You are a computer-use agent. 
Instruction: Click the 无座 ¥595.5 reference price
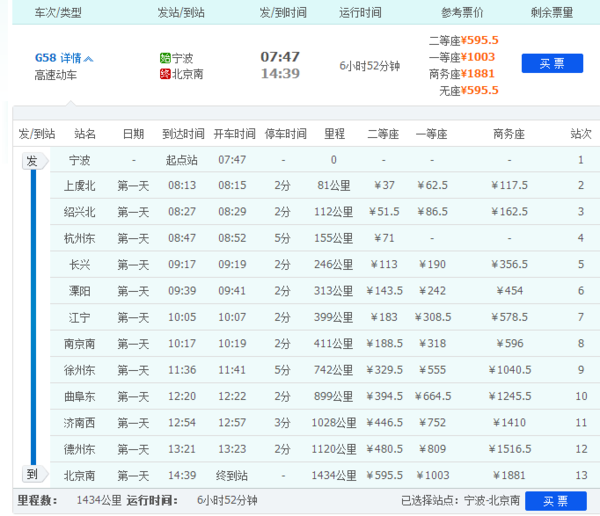(469, 90)
